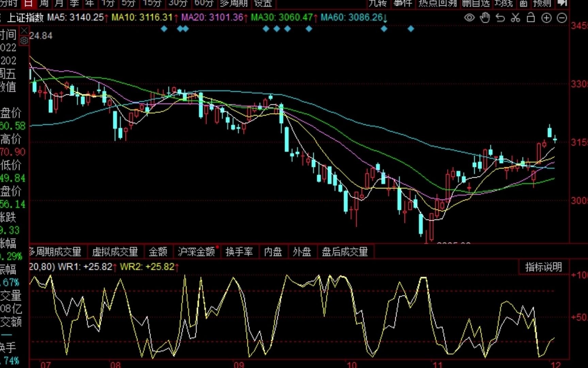This screenshot has height=368, width=588.
Task: Select the 年 yearly period tab
Action: 89,3
